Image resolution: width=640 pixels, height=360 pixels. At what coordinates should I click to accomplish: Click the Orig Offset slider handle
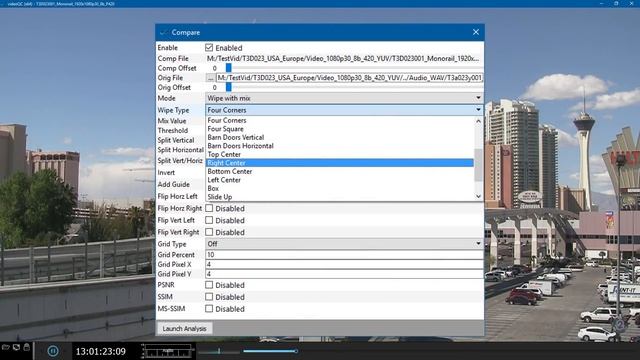click(229, 87)
